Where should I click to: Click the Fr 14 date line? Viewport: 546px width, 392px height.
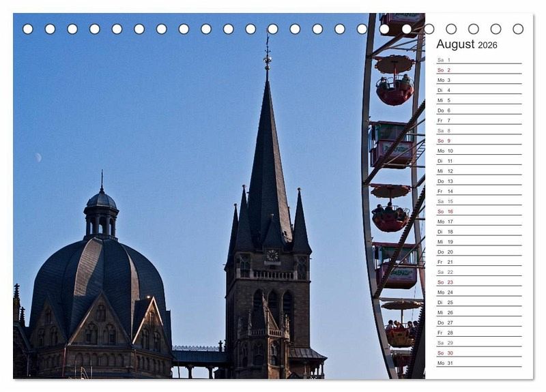(x=478, y=191)
